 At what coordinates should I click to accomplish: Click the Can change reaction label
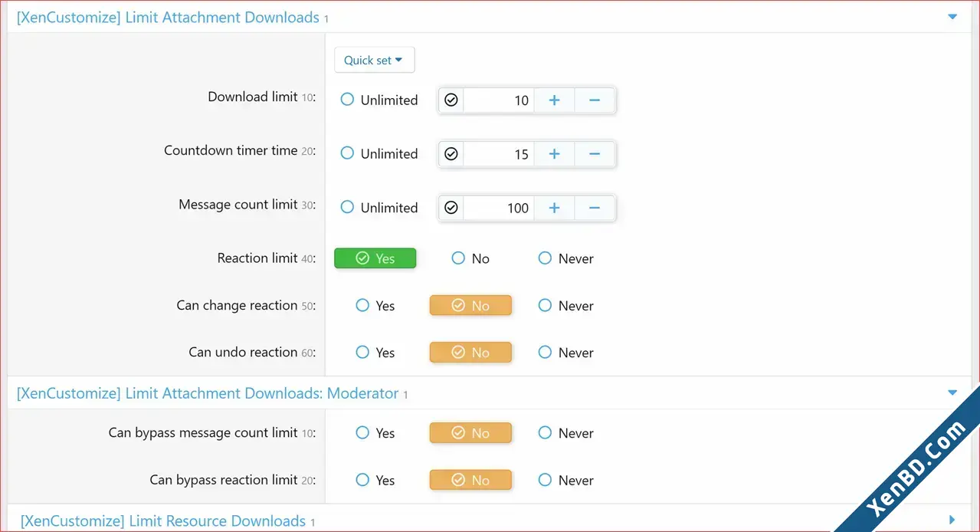237,305
